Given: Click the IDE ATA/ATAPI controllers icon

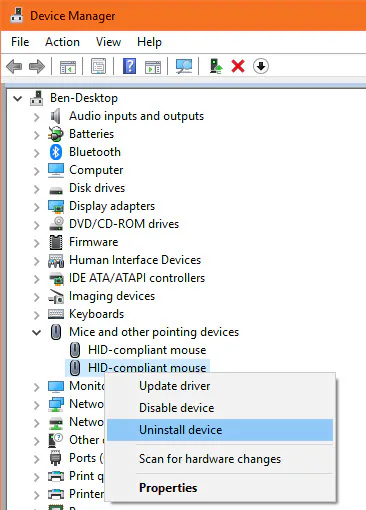Looking at the screenshot, I should (56, 278).
